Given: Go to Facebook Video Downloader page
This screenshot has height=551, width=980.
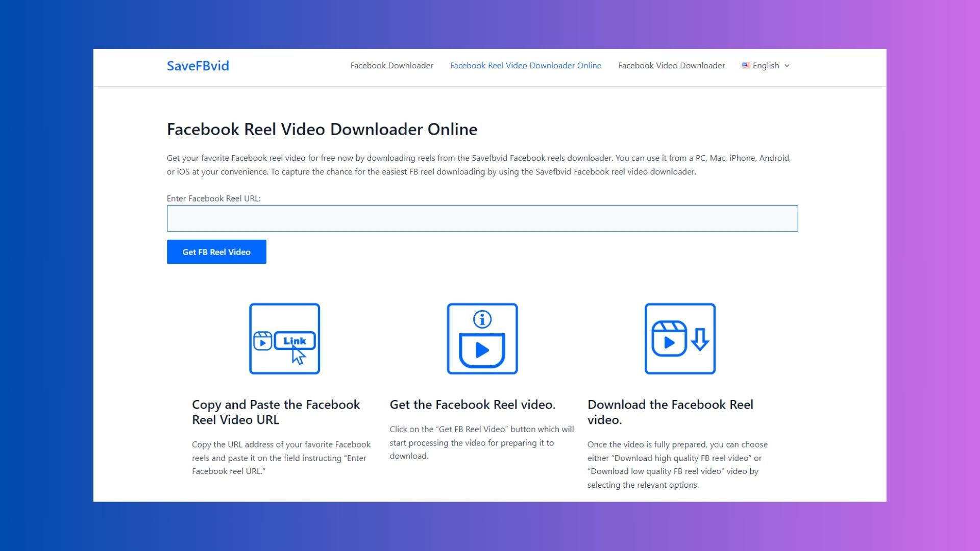Looking at the screenshot, I should [671, 65].
